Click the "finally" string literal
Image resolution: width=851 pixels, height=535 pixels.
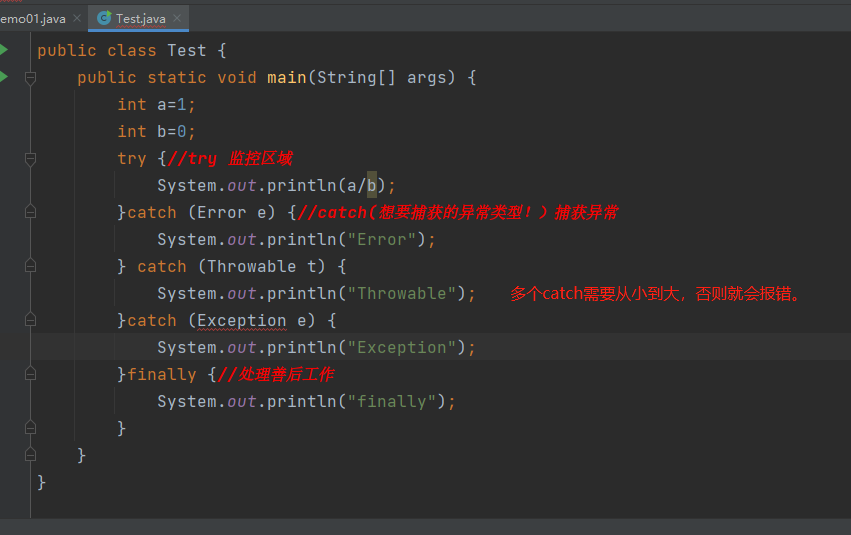(x=391, y=402)
